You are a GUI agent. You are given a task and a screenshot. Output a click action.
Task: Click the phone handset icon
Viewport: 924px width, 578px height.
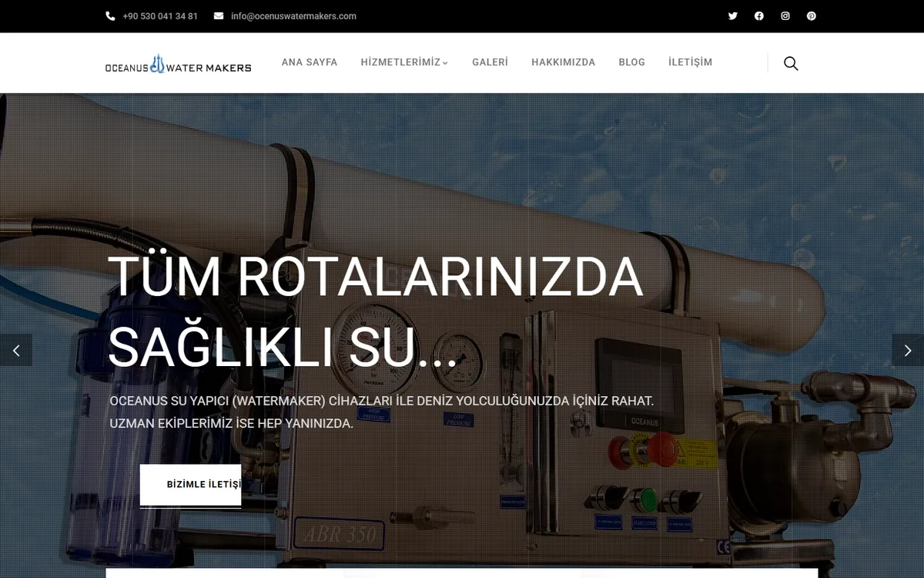(110, 16)
